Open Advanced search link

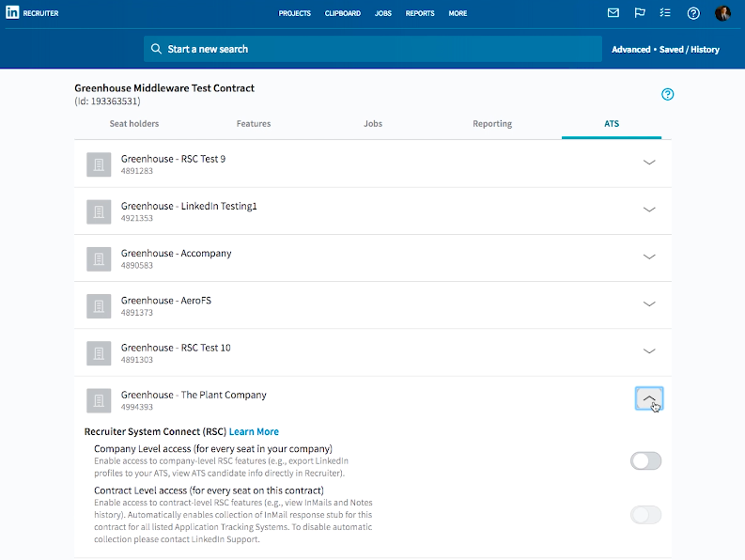coord(631,49)
